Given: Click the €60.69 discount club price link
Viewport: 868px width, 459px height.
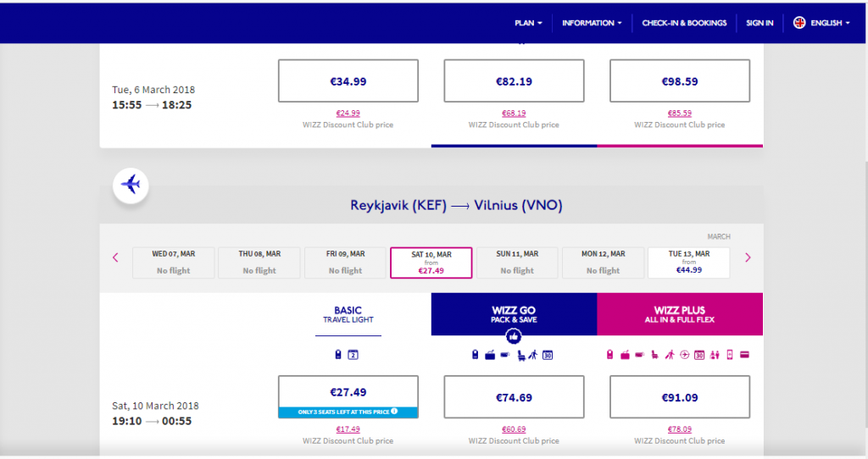Looking at the screenshot, I should tap(514, 429).
